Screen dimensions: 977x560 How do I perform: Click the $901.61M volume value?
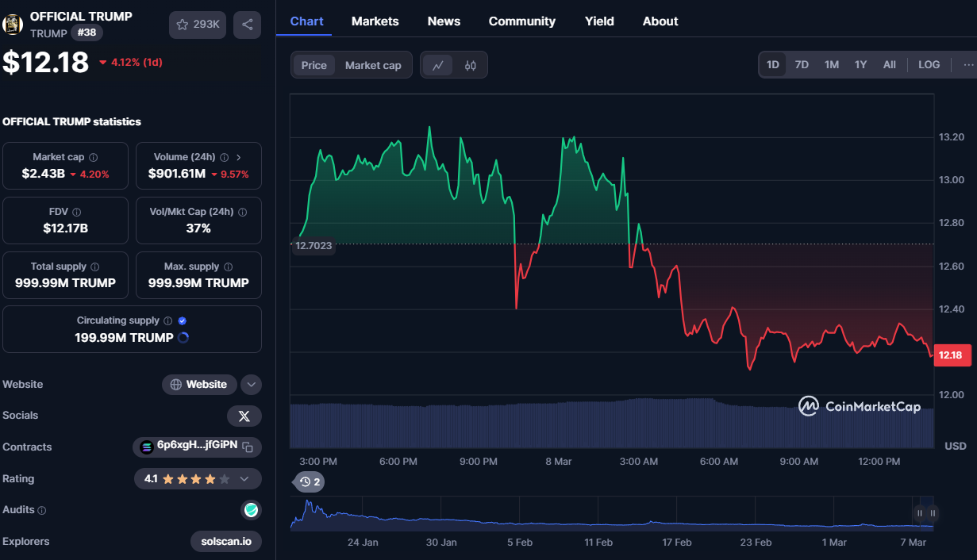[x=177, y=174]
